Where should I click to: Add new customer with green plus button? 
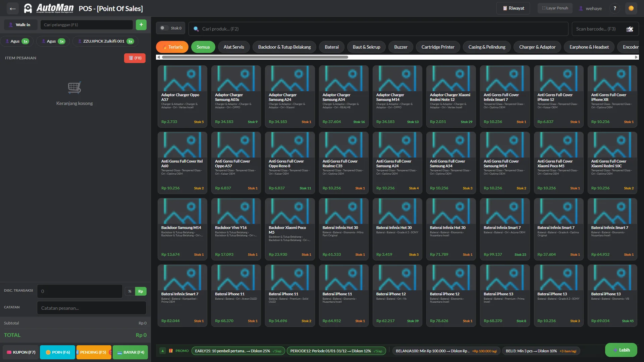pyautogui.click(x=141, y=24)
